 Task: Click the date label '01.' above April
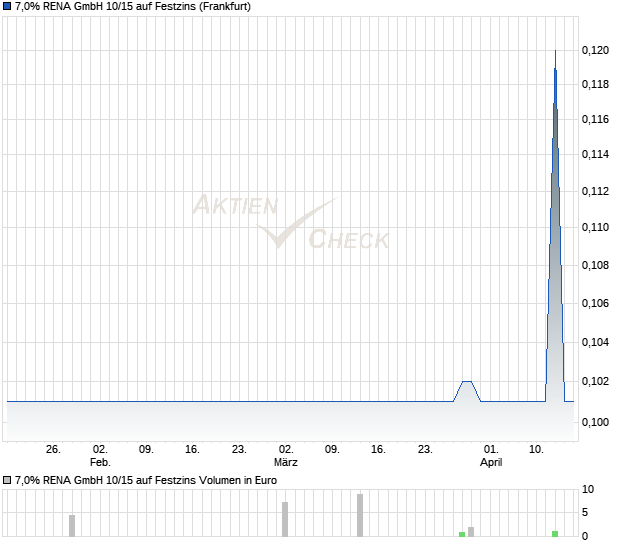click(491, 450)
